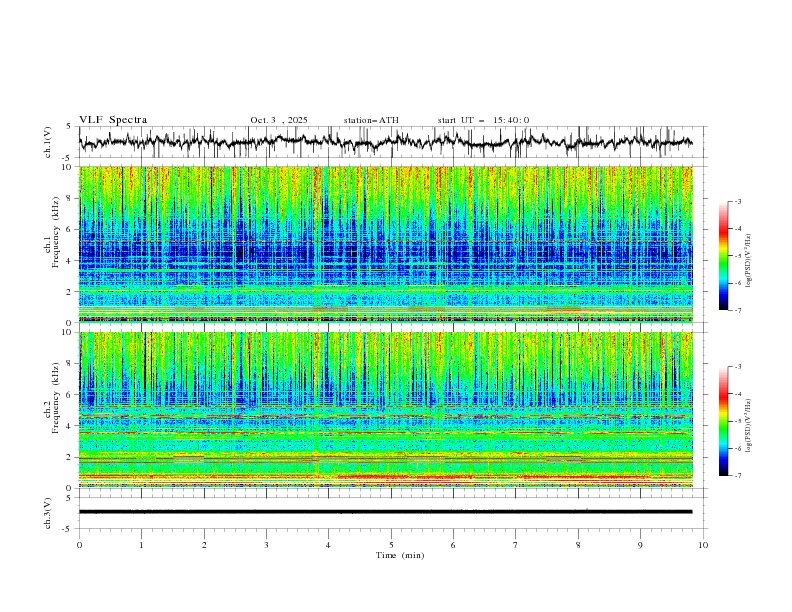Click the ch.1 frequency tick label "2"

point(70,291)
